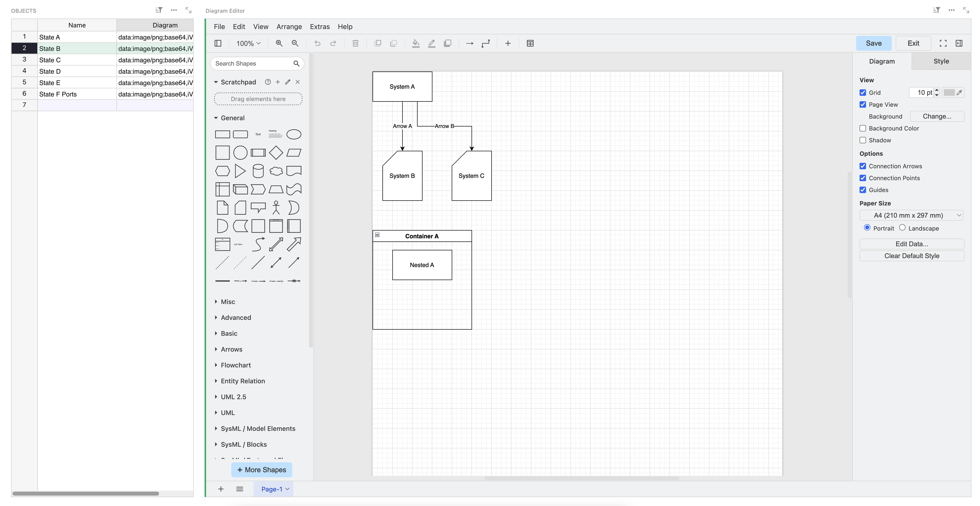Click the Clear Default Style button
The height and width of the screenshot is (506, 980).
912,256
